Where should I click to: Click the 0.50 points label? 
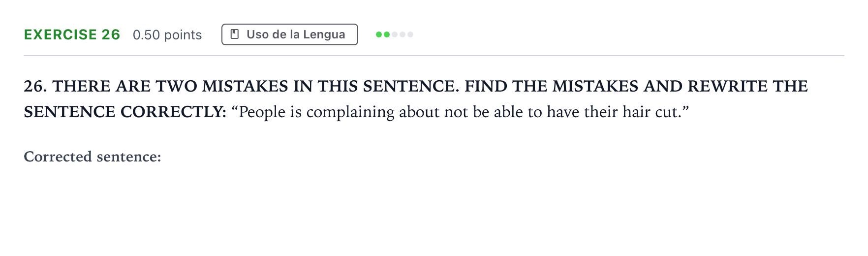click(x=167, y=35)
